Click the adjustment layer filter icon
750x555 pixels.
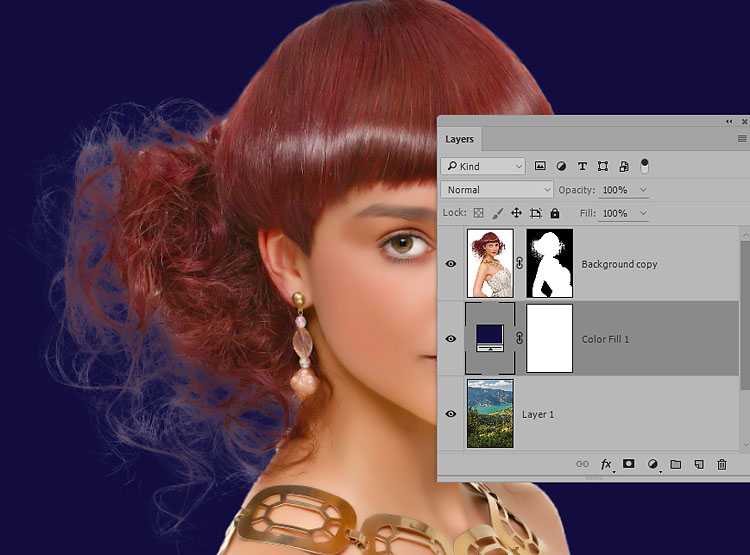[561, 166]
